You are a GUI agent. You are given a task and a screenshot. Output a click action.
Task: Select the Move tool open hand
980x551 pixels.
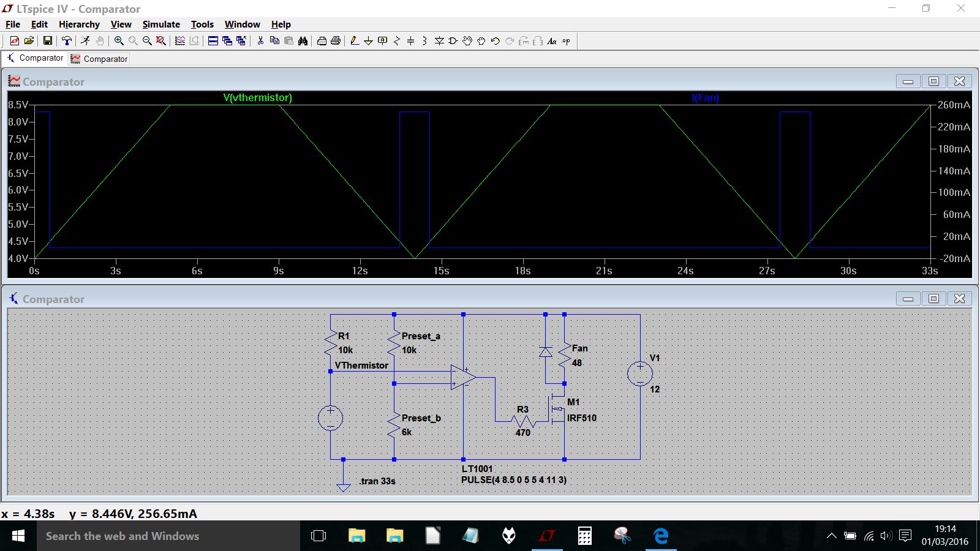pyautogui.click(x=467, y=41)
